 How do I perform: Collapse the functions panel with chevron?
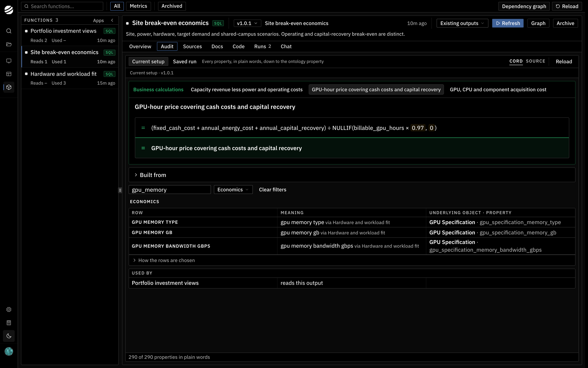pyautogui.click(x=112, y=20)
